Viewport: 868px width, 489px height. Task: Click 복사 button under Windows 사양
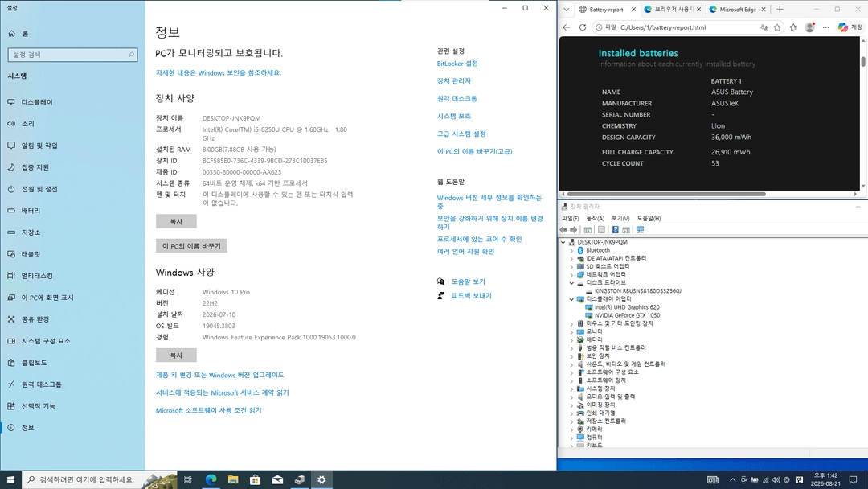(176, 355)
